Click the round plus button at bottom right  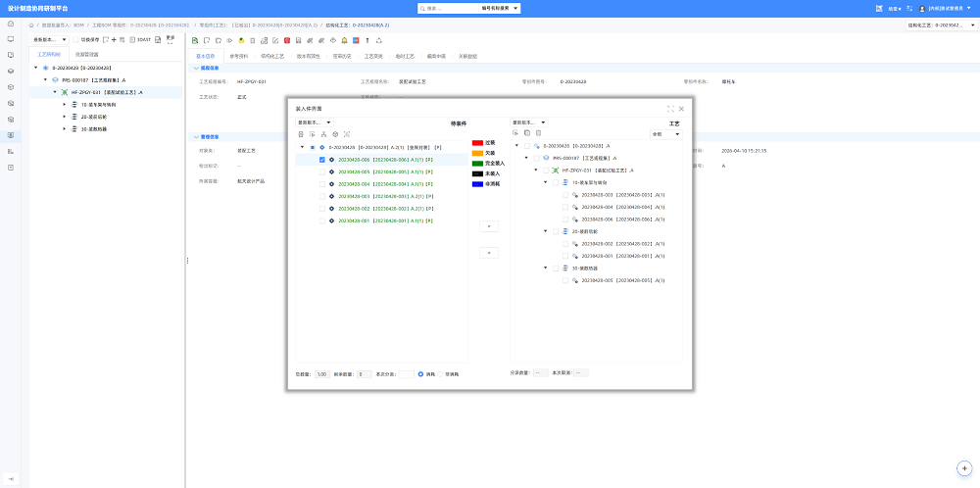(965, 468)
